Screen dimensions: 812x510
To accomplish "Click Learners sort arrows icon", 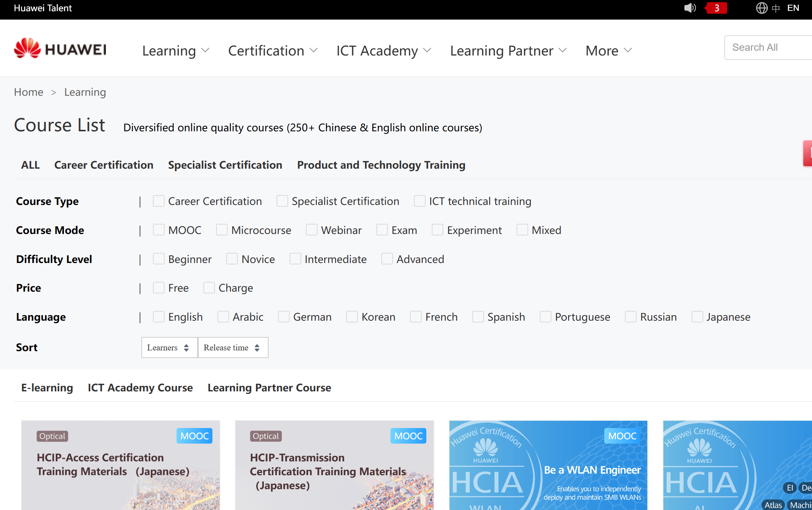I will tap(186, 348).
